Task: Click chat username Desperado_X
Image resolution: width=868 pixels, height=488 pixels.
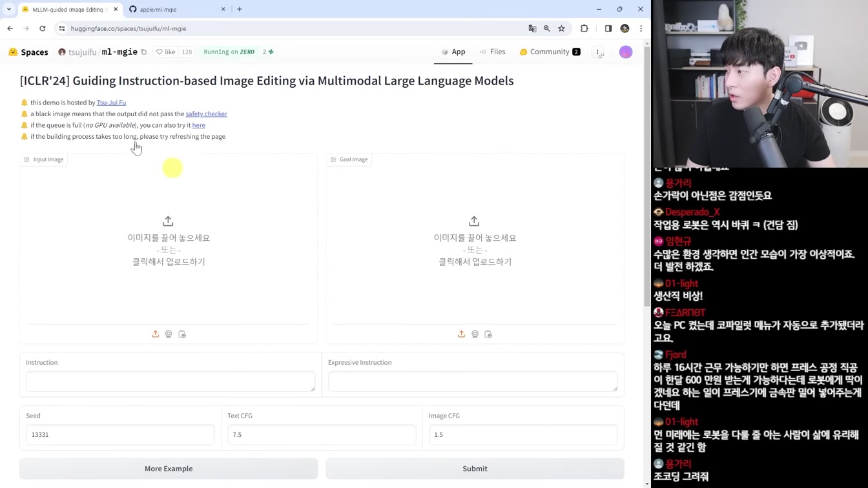Action: [692, 212]
